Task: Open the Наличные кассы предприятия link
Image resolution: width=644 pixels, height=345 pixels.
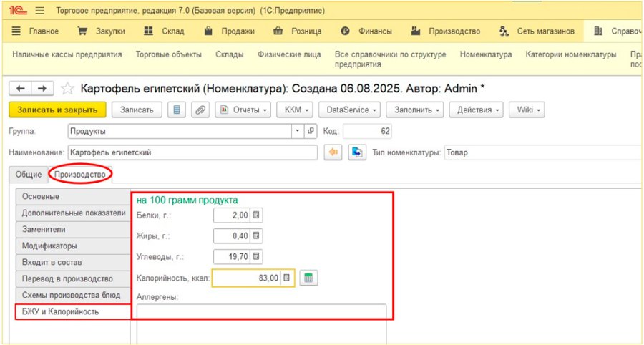Action: 67,54
